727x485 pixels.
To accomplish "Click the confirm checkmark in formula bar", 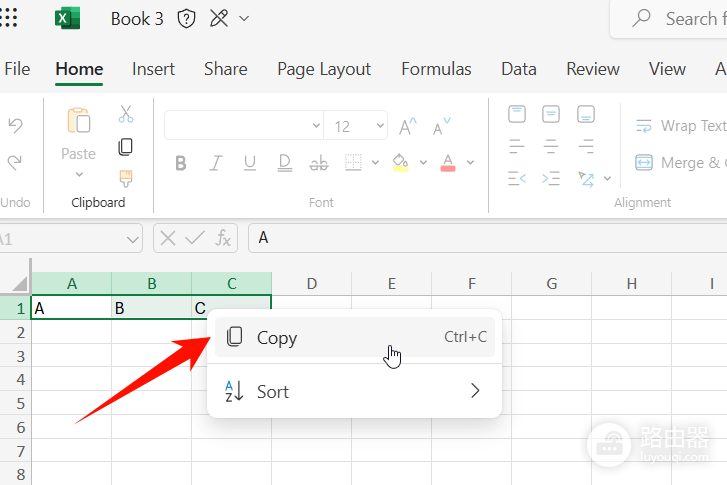I will click(195, 239).
